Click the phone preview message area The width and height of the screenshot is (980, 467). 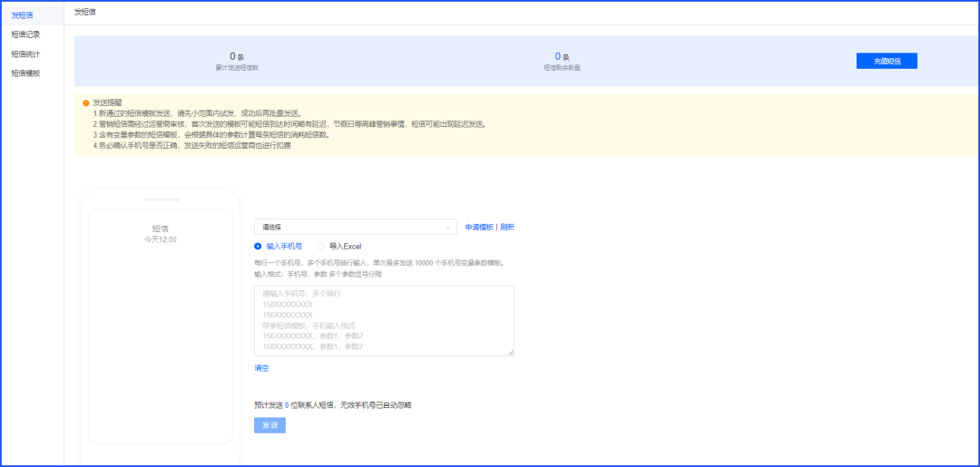coord(161,326)
